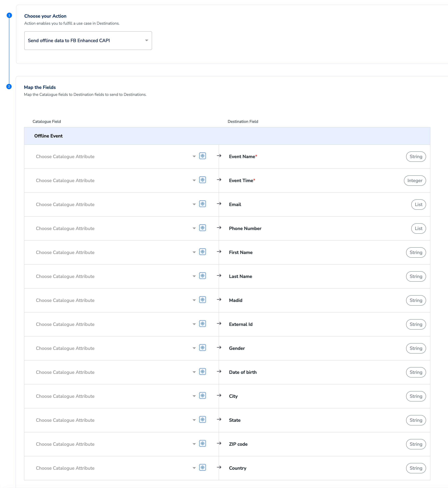The height and width of the screenshot is (488, 448).
Task: Open the action dropdown 'Send offline data to FB Enhanced CAPI'
Action: point(88,40)
